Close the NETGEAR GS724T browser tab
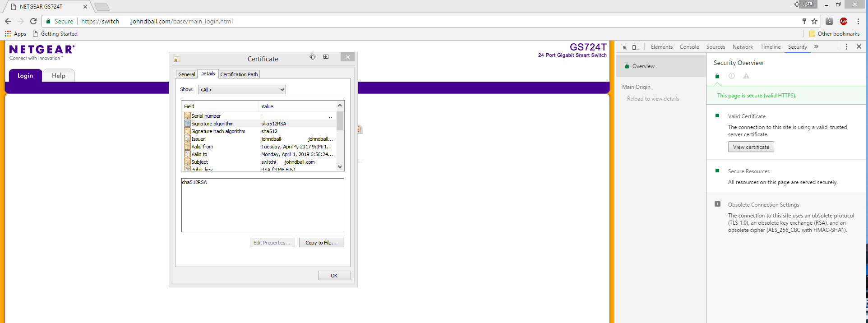 85,7
